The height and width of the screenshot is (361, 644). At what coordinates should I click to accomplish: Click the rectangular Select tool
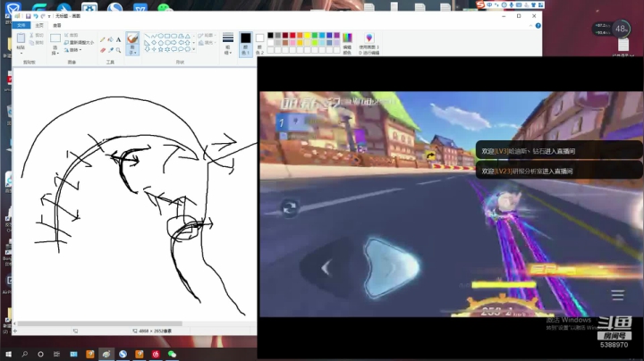tap(55, 38)
